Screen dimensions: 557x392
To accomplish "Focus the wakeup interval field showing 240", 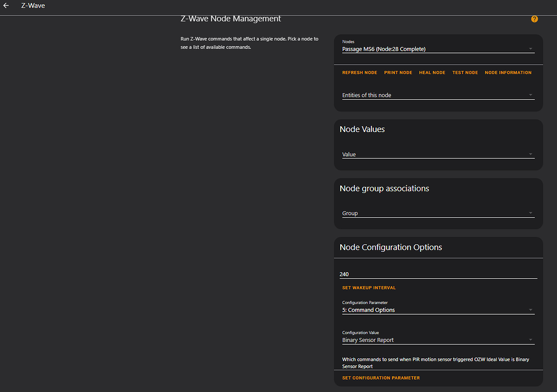I will click(438, 274).
